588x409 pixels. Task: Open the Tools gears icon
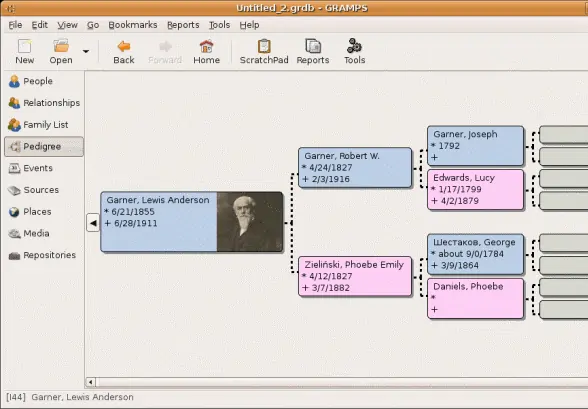354,46
